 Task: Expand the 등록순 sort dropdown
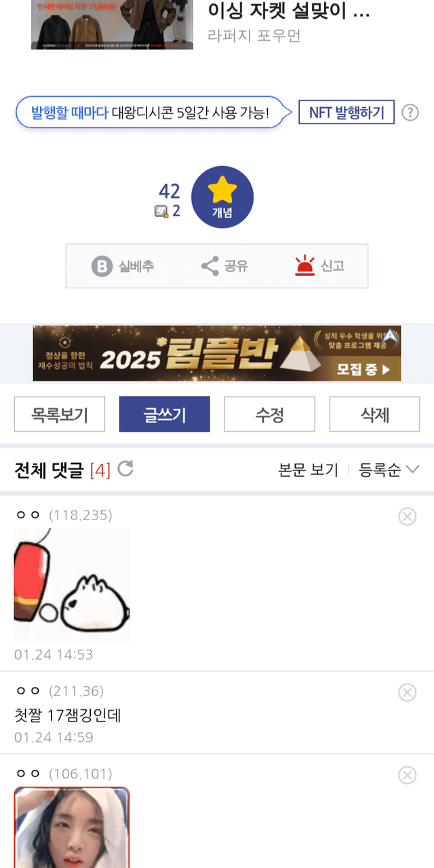coord(389,470)
